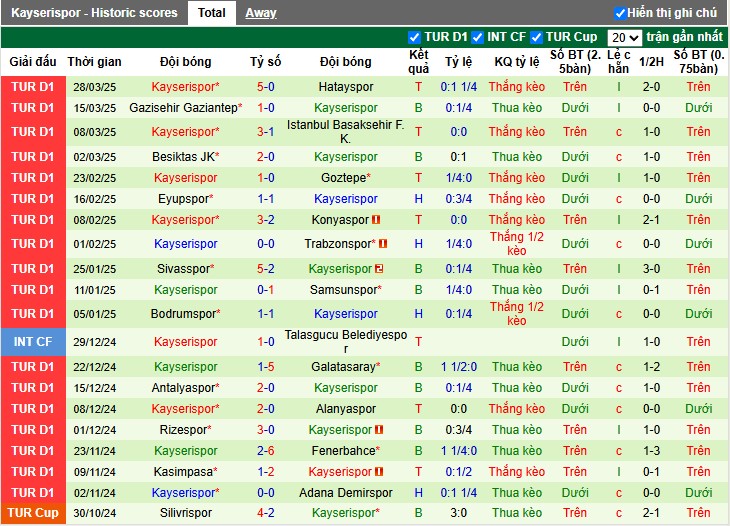Screen dimensions: 730x526
Task: Switch to the Away tab
Action: point(261,13)
